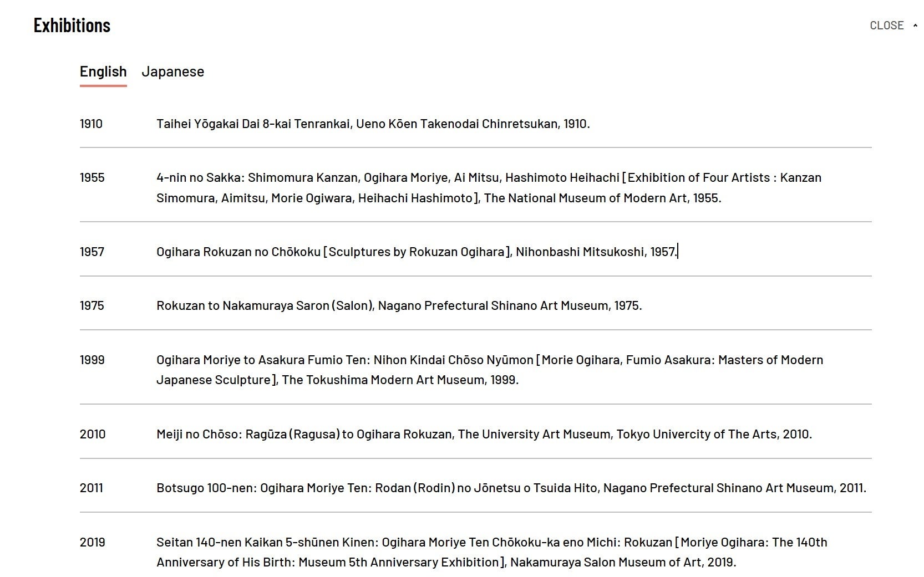Image resolution: width=924 pixels, height=577 pixels.
Task: Click the 1975 Rokuzan to Nakamuraya Saron entry
Action: [x=399, y=305]
